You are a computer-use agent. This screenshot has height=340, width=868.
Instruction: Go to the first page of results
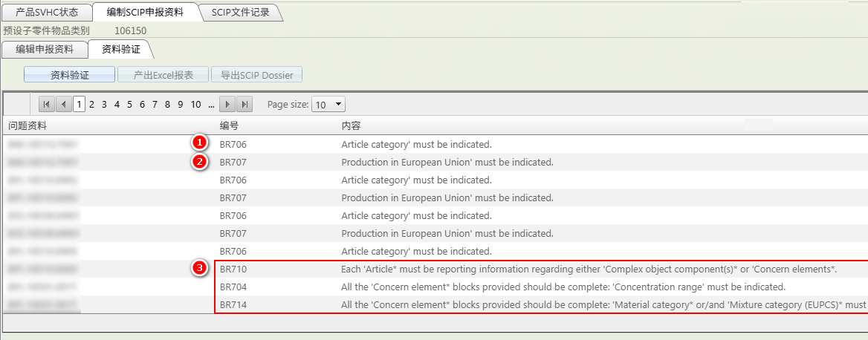point(46,105)
